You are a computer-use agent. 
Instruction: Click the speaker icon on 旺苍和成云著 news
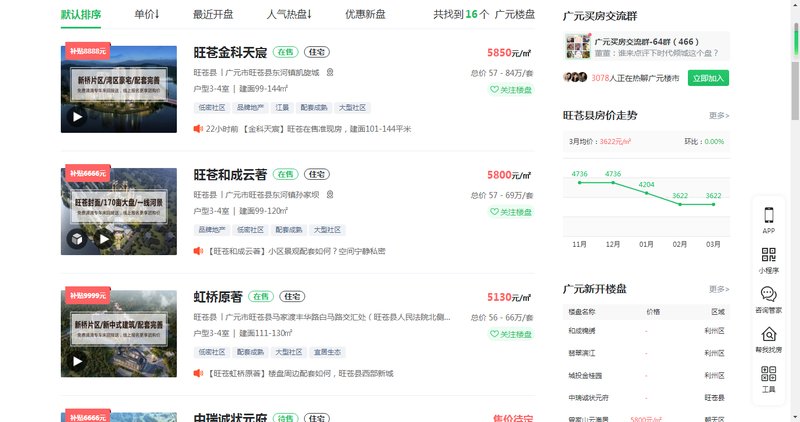198,251
